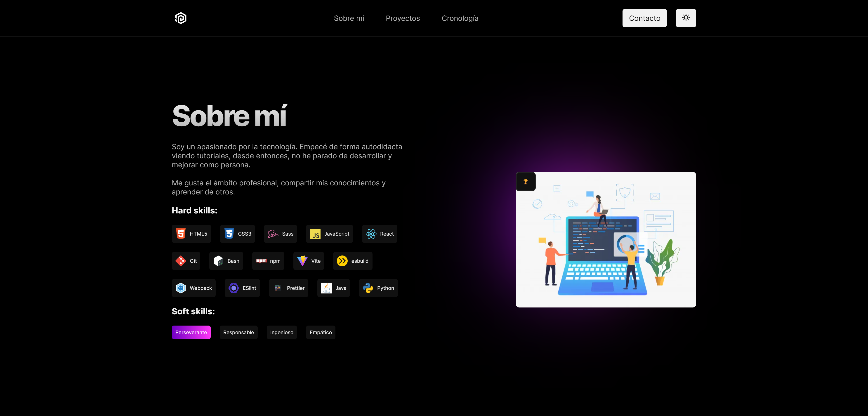Image resolution: width=868 pixels, height=416 pixels.
Task: Click the Responsable skill tag
Action: [x=238, y=332]
